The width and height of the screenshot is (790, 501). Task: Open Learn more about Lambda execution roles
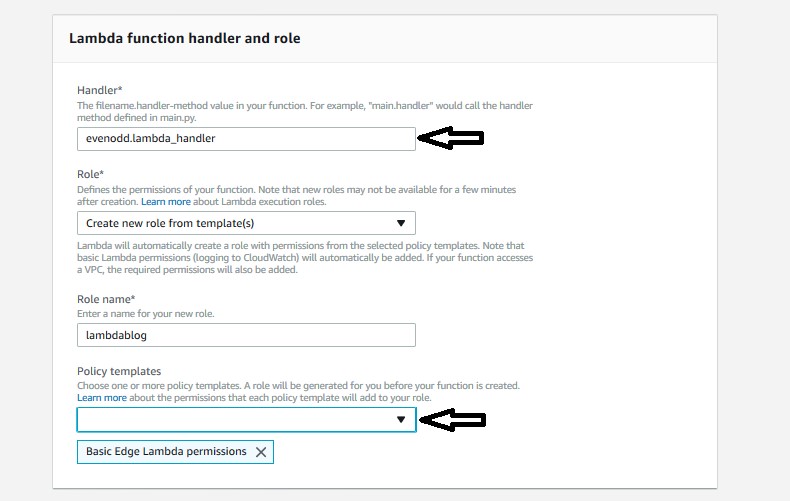pyautogui.click(x=166, y=202)
